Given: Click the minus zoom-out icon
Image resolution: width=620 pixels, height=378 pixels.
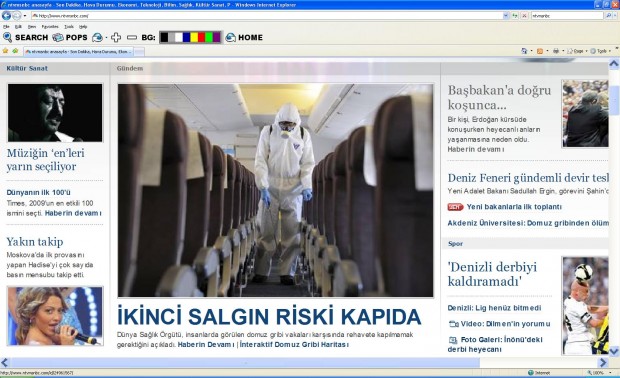Looking at the screenshot, I should pyautogui.click(x=132, y=37).
